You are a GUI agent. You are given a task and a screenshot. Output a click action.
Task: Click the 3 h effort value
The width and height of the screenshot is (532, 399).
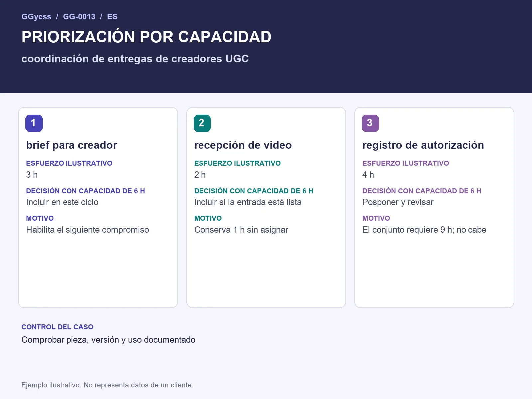click(32, 175)
